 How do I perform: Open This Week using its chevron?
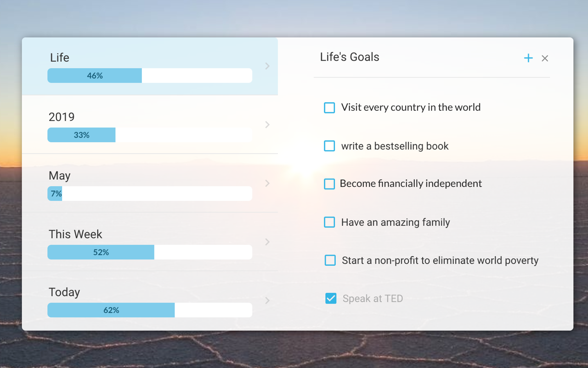pos(267,241)
